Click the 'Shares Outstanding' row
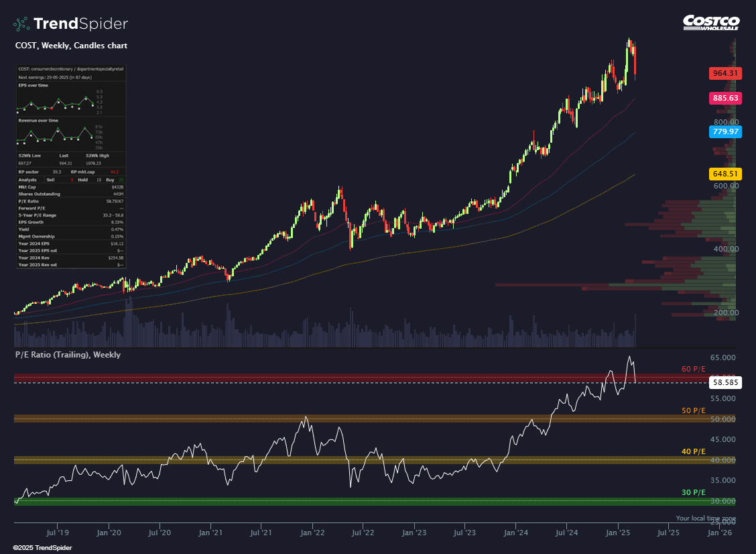The height and width of the screenshot is (554, 756). (71, 194)
